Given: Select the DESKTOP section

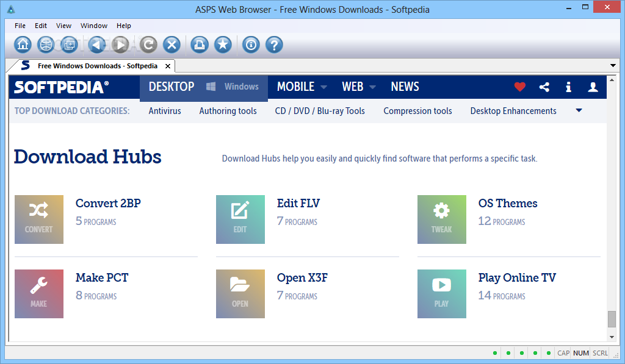Looking at the screenshot, I should tap(172, 87).
